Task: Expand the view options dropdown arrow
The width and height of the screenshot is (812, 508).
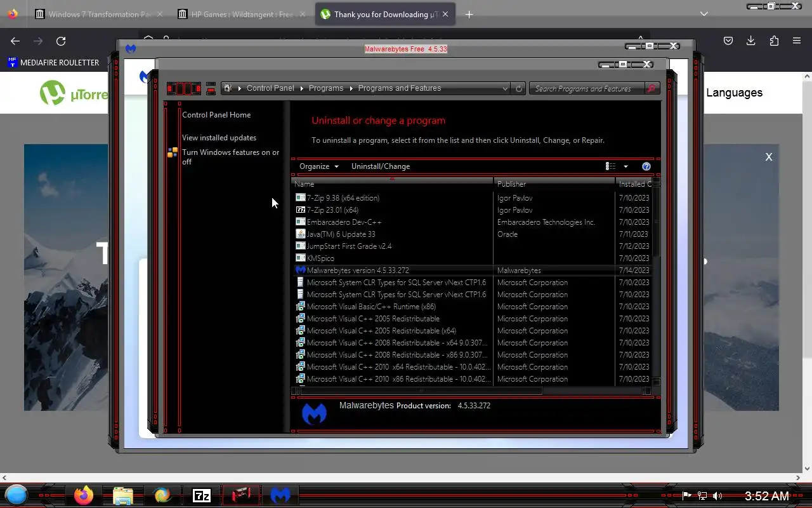Action: 625,166
